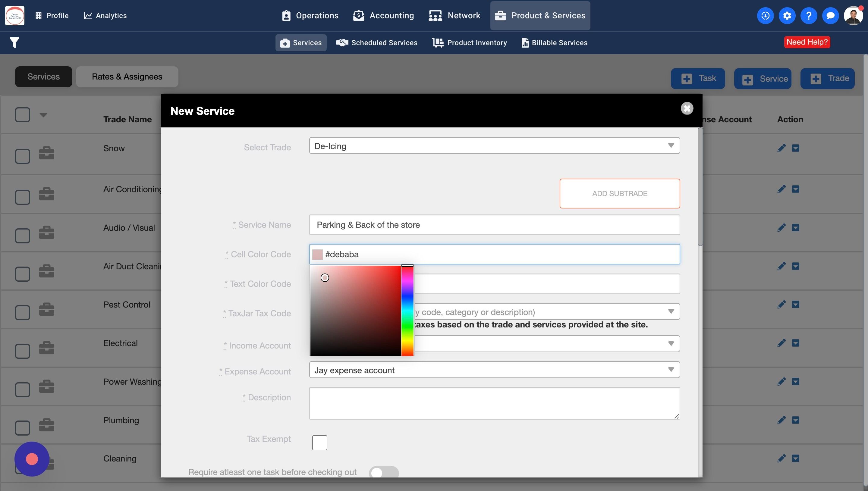The height and width of the screenshot is (491, 868).
Task: Click the briefcase icon beside Pest Control
Action: click(x=46, y=309)
